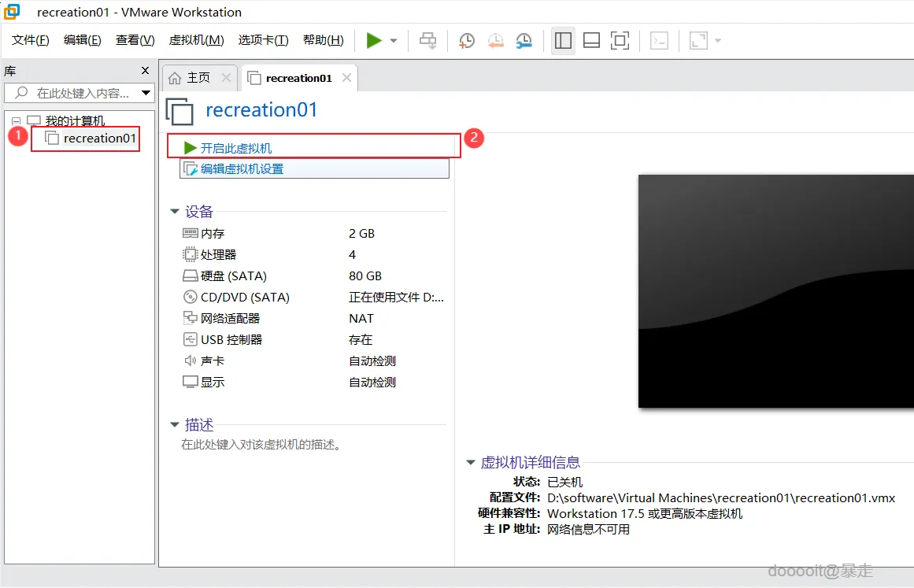Click the virtual machine screen preview

pyautogui.click(x=775, y=291)
